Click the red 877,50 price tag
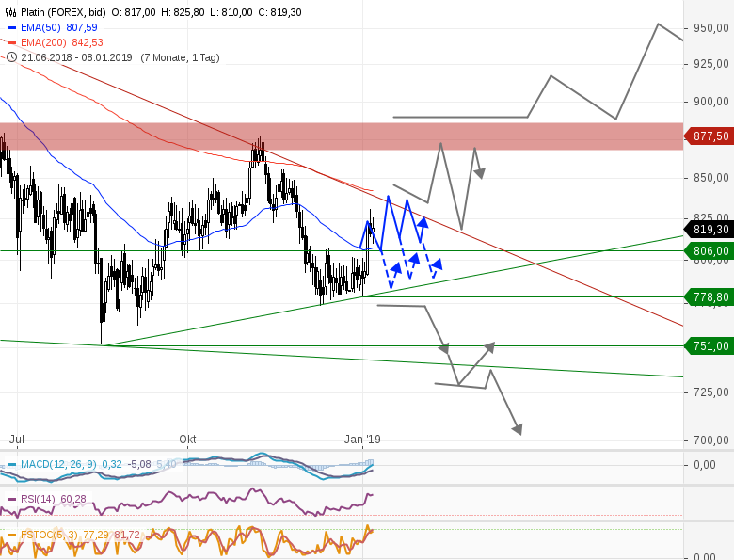 click(709, 136)
